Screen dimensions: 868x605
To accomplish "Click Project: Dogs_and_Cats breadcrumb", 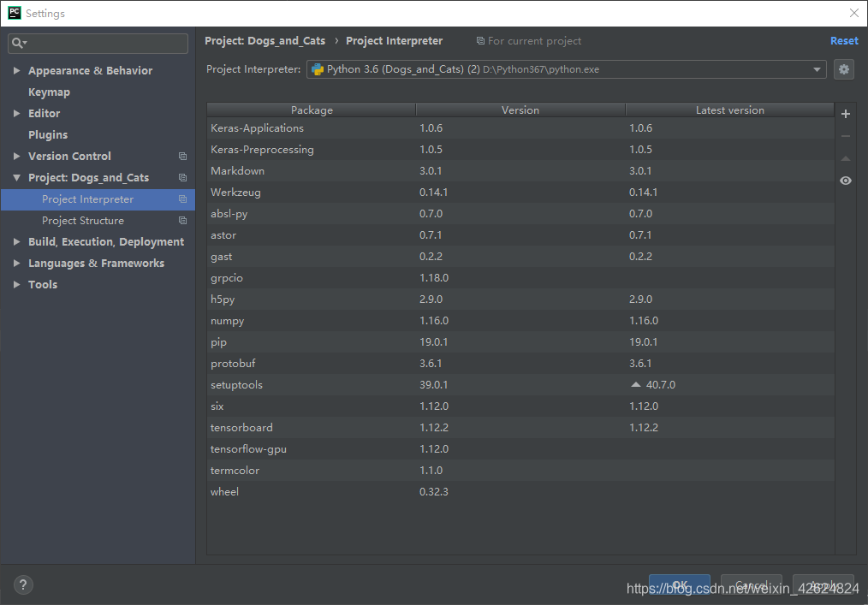I will [x=265, y=41].
